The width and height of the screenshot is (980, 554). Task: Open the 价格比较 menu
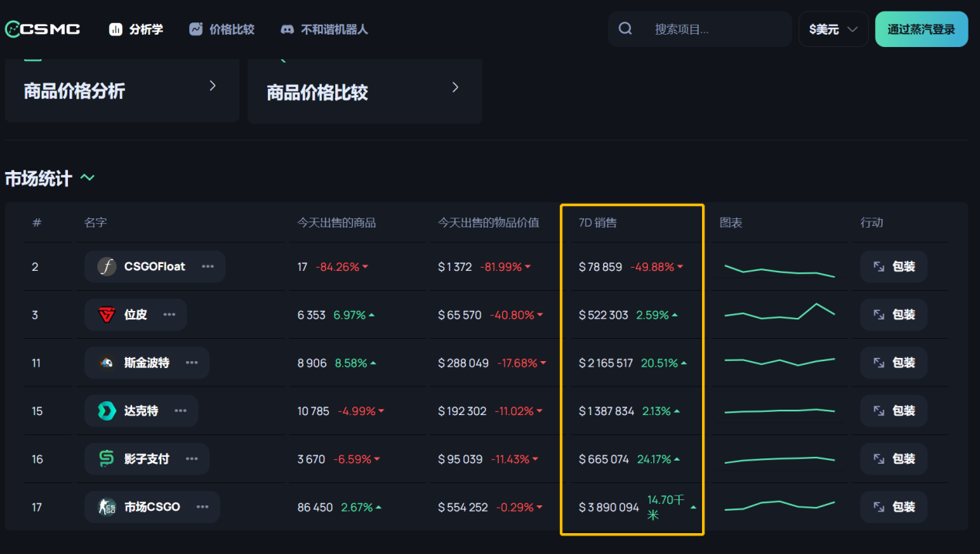(222, 29)
